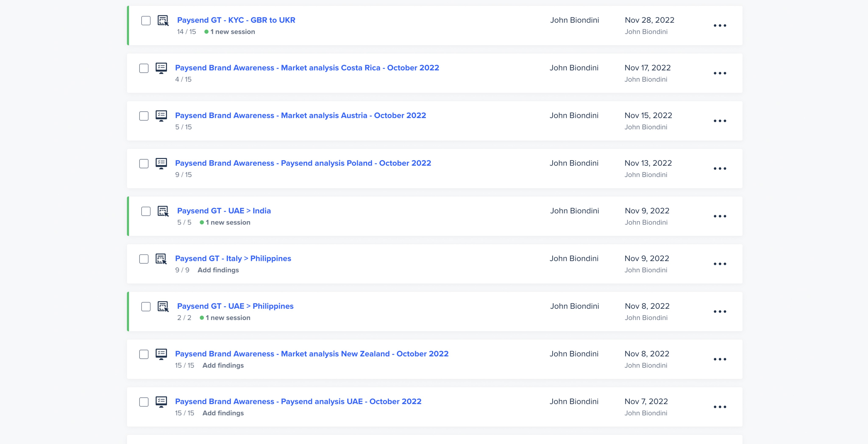Tick the checkbox for Poland analysis test
Screen dimensions: 868x444
pos(144,164)
